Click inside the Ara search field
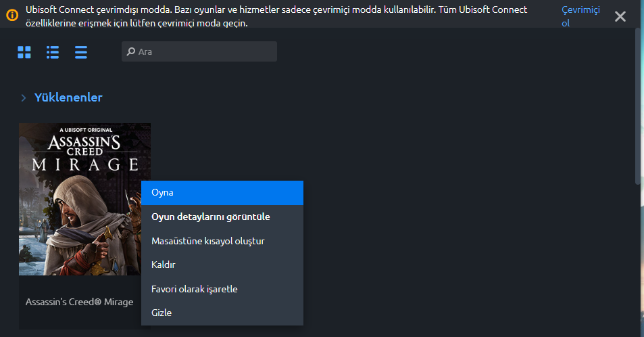The height and width of the screenshot is (337, 644). pyautogui.click(x=203, y=51)
